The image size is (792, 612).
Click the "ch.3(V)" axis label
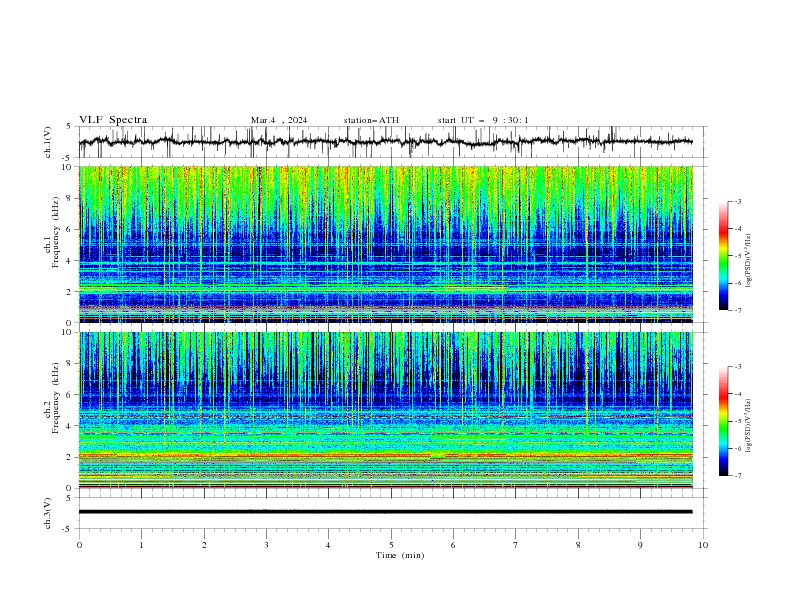click(47, 513)
